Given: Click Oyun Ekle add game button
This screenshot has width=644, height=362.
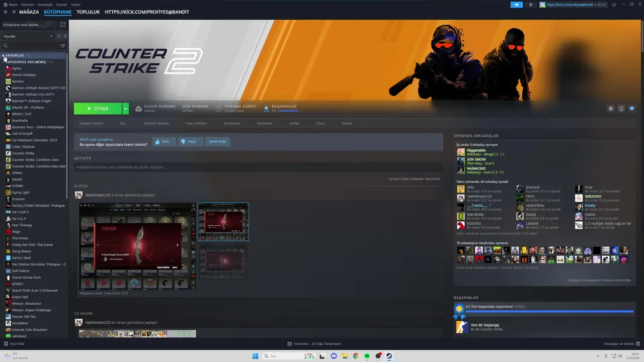Looking at the screenshot, I should tap(14, 344).
